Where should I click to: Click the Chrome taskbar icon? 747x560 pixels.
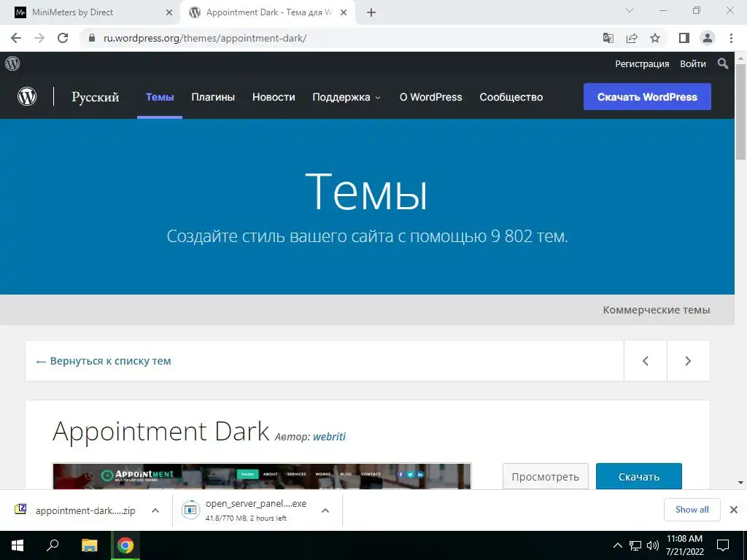click(125, 545)
